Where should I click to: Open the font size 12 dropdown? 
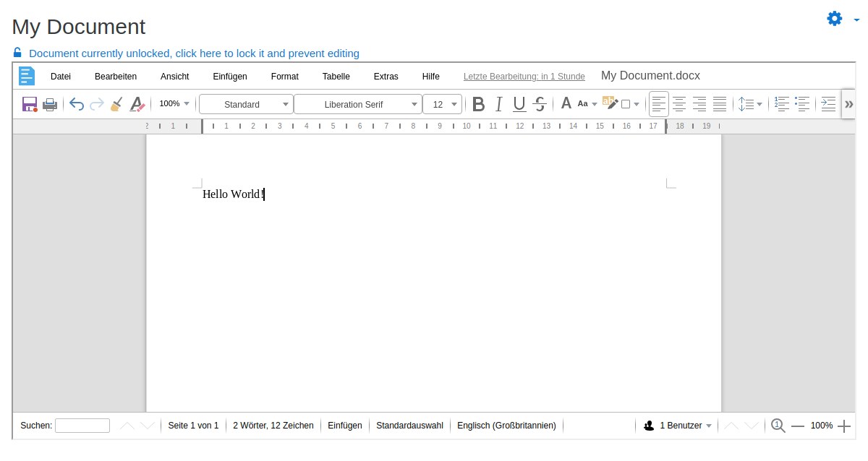[442, 104]
